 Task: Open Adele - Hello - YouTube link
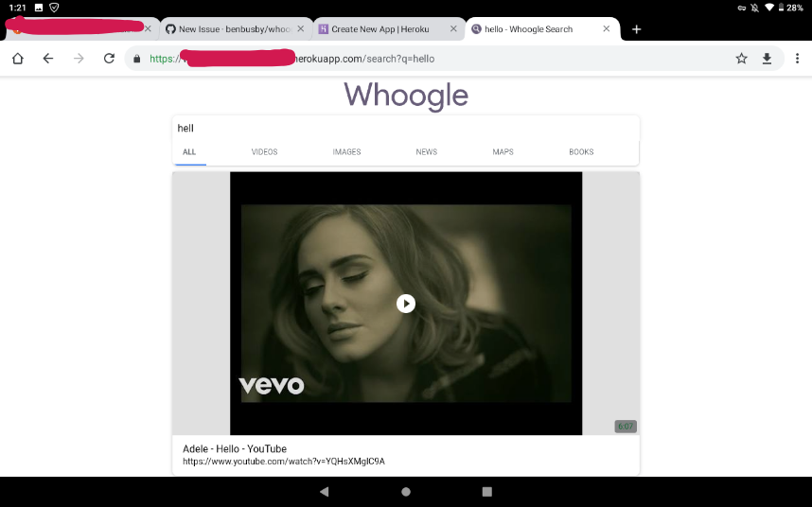(x=235, y=448)
